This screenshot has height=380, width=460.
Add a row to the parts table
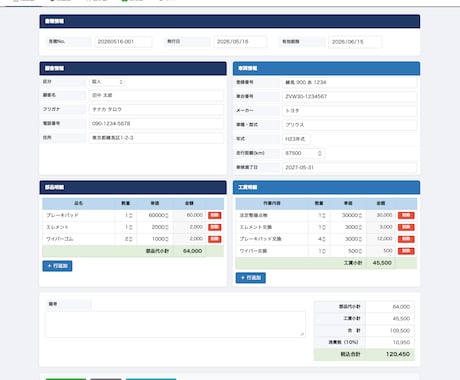(57, 266)
